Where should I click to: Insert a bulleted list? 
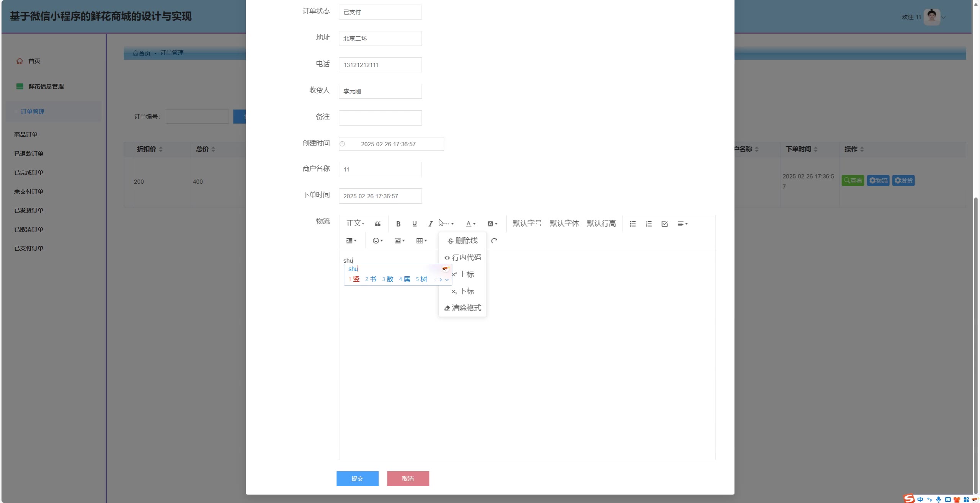pos(632,224)
